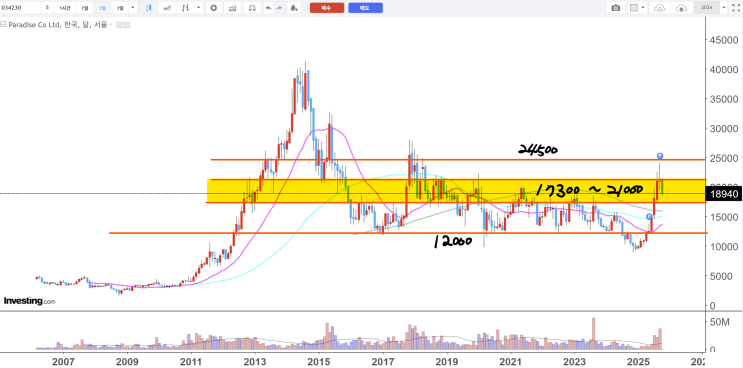Screen dimensions: 743x368
Task: Click the red 매수 buy button
Action: click(327, 8)
